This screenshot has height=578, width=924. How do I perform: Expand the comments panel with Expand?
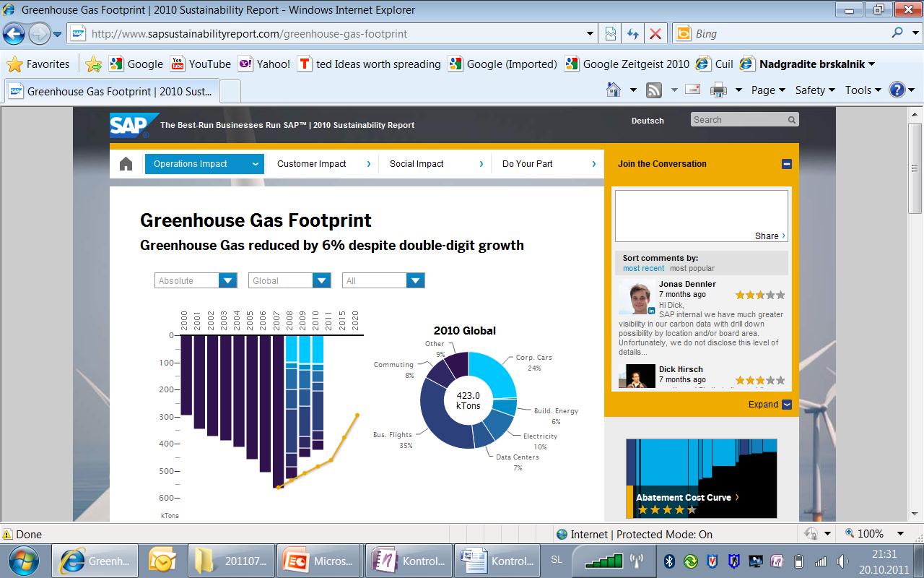[770, 405]
